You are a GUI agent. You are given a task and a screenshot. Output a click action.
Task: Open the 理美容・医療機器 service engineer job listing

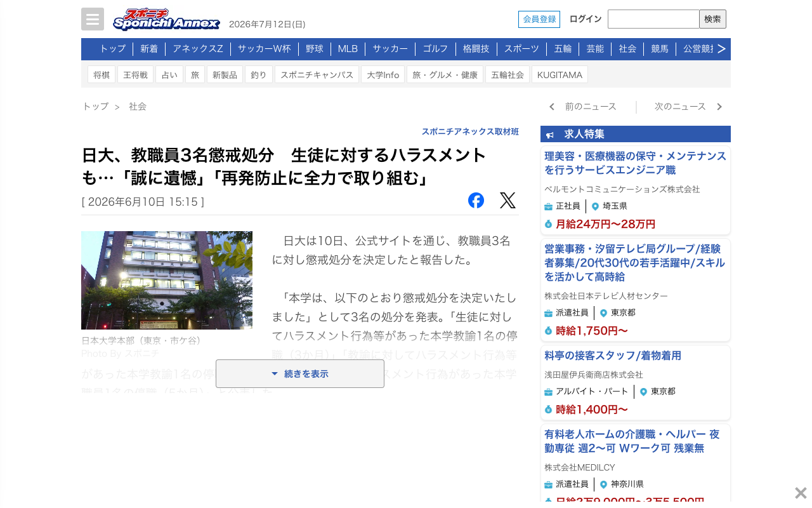[636, 163]
